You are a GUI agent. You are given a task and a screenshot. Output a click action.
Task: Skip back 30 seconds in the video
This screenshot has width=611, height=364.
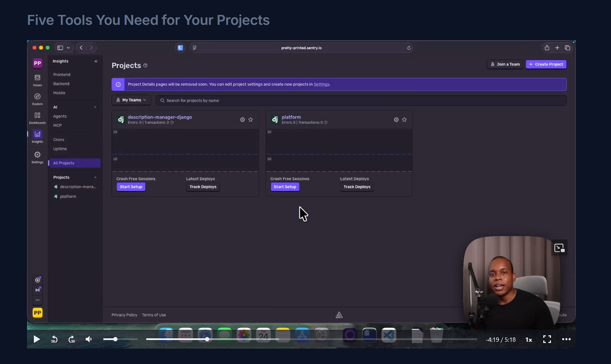tap(54, 339)
